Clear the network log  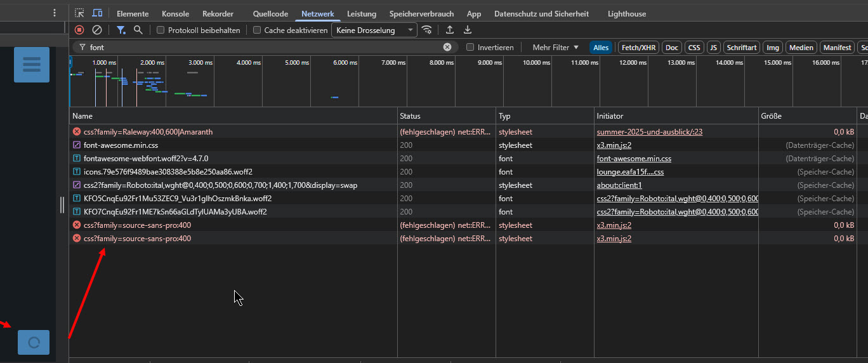[97, 30]
